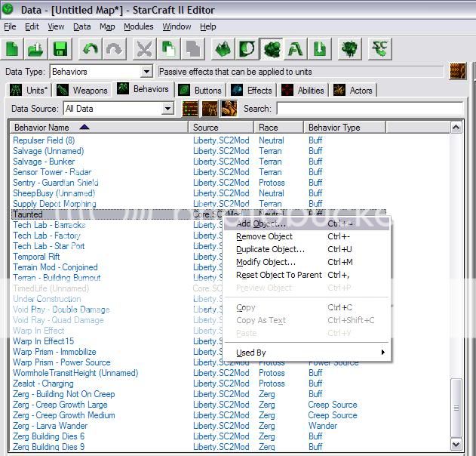This screenshot has height=456, width=476.
Task: Toggle the table view icon
Action: click(190, 109)
